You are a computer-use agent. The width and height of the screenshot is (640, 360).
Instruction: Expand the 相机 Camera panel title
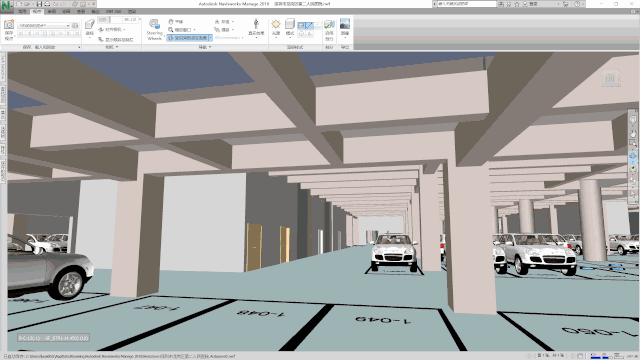click(112, 47)
